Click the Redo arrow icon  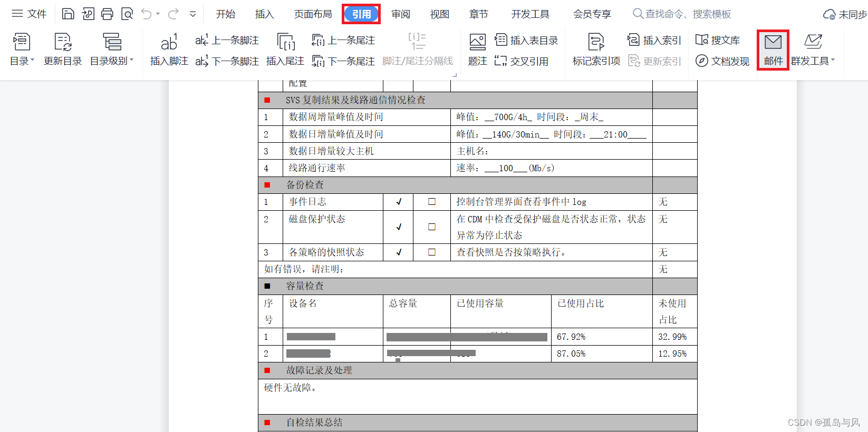[173, 14]
